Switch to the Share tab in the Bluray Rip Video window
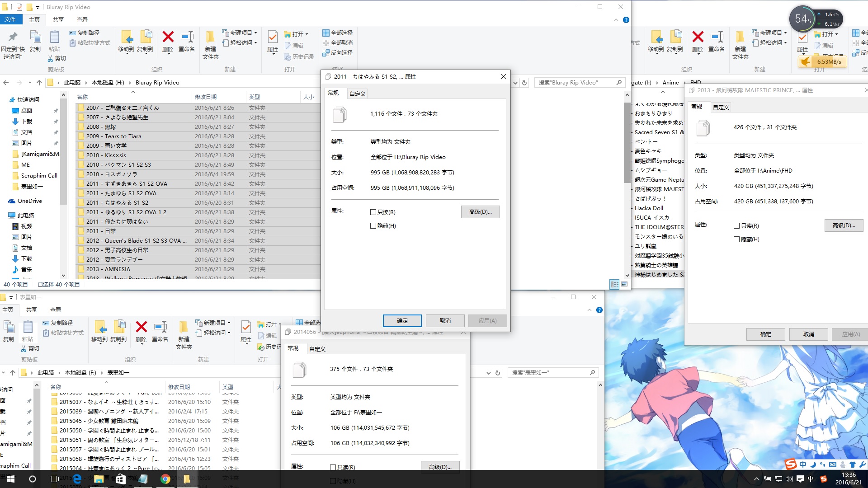Screen dimensions: 868x488 (58, 19)
